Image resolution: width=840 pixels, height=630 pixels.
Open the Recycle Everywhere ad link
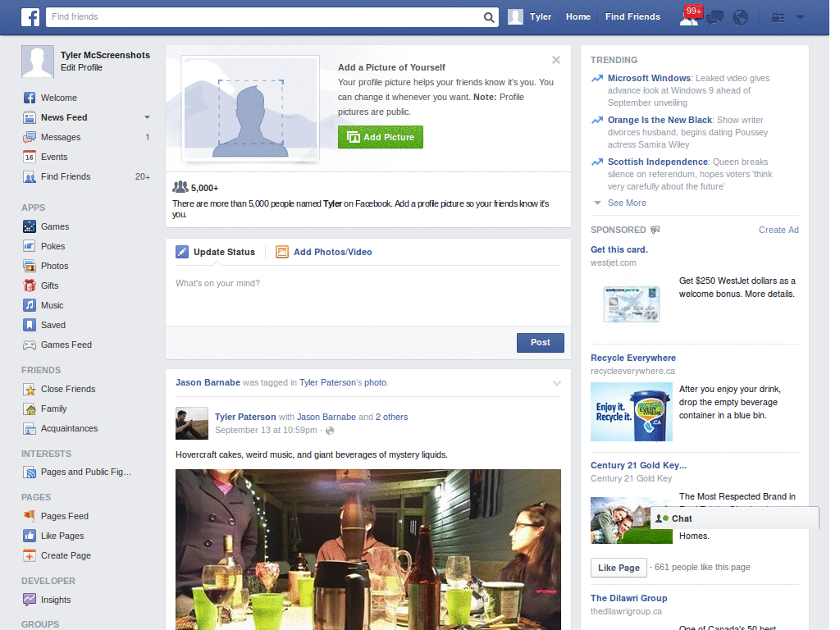632,358
